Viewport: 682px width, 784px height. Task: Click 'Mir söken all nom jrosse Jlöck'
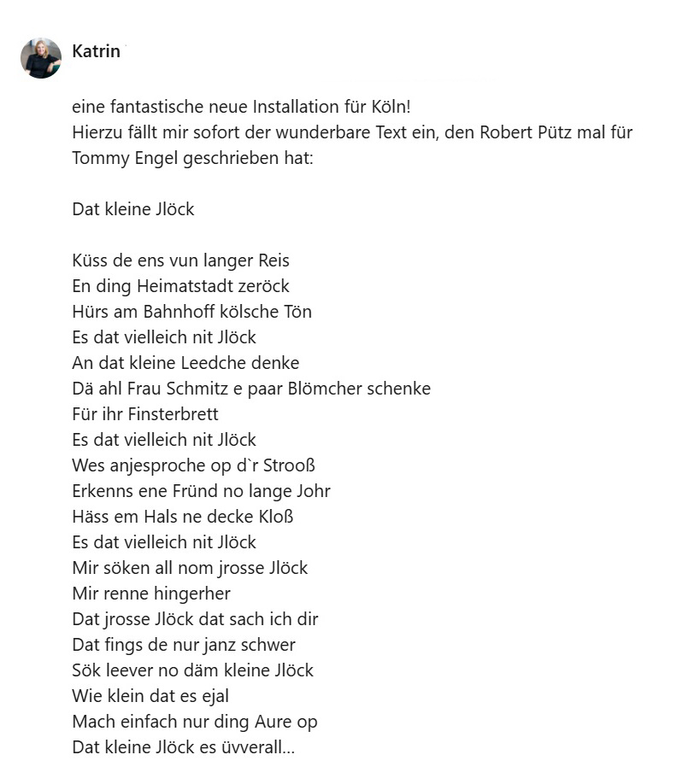pos(190,568)
